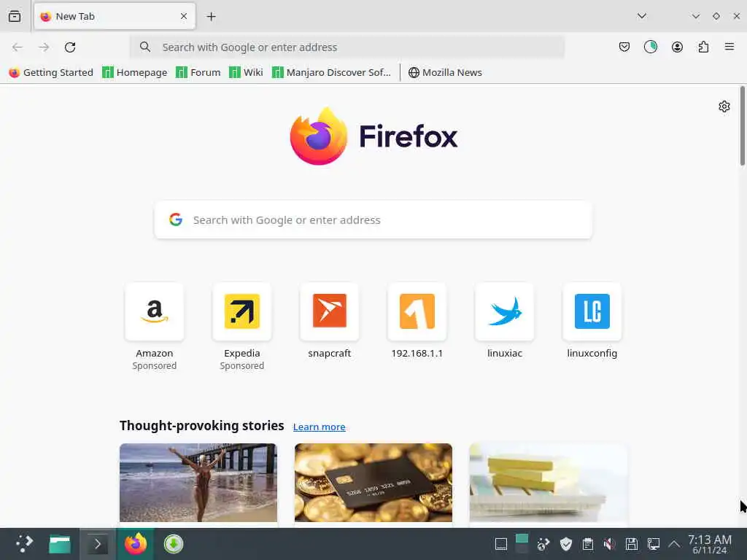Open the Wiki bookmark
Screen dimensions: 747x560
pos(246,72)
